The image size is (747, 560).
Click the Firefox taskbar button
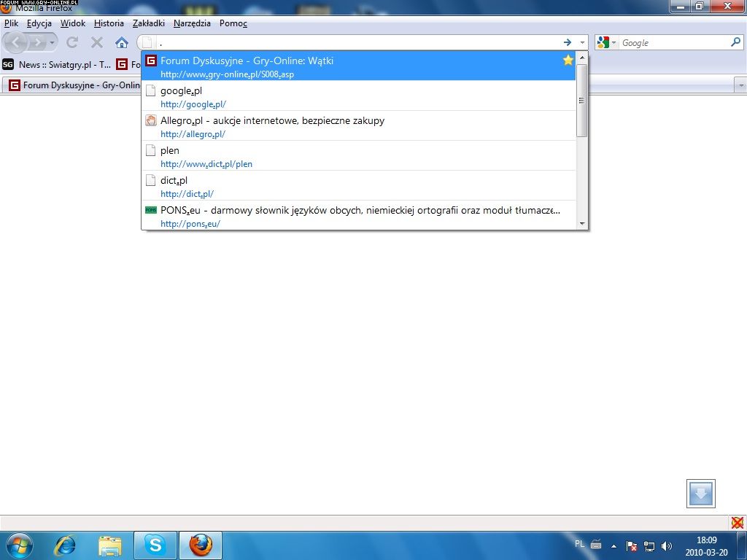(201, 545)
